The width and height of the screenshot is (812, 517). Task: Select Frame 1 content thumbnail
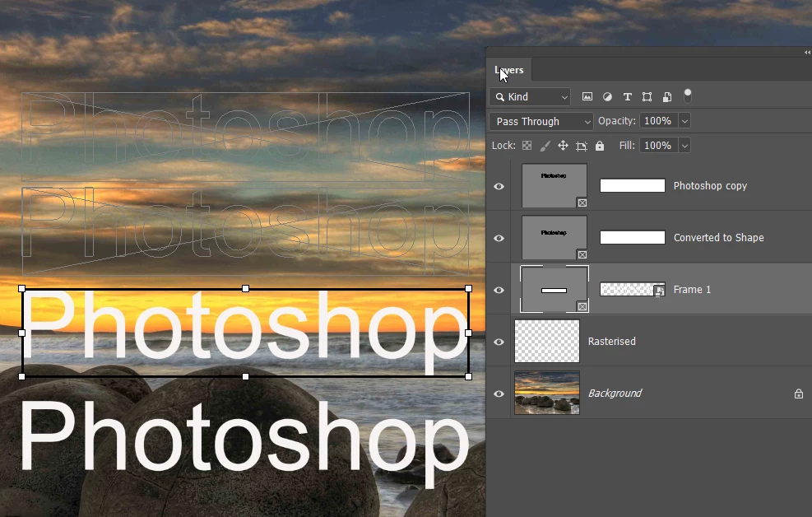tap(633, 289)
